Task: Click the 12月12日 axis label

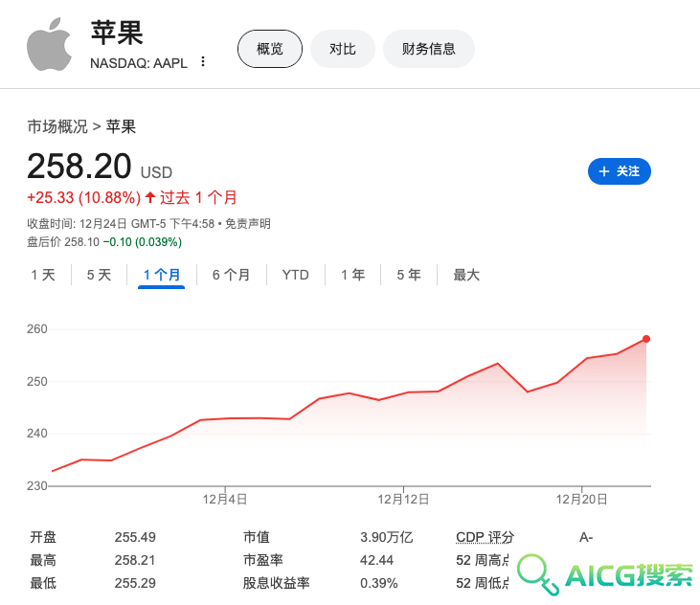Action: coord(403,500)
